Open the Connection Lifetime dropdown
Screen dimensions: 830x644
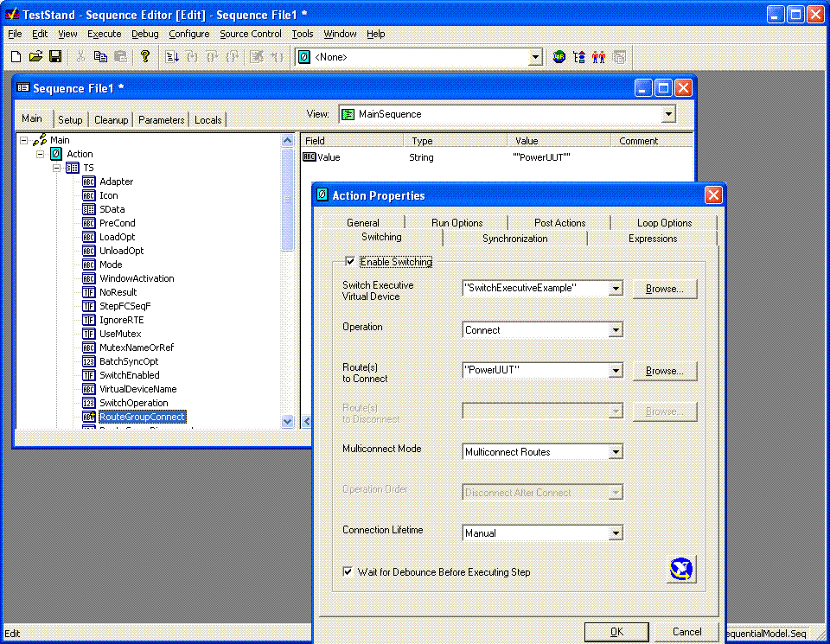[x=615, y=532]
